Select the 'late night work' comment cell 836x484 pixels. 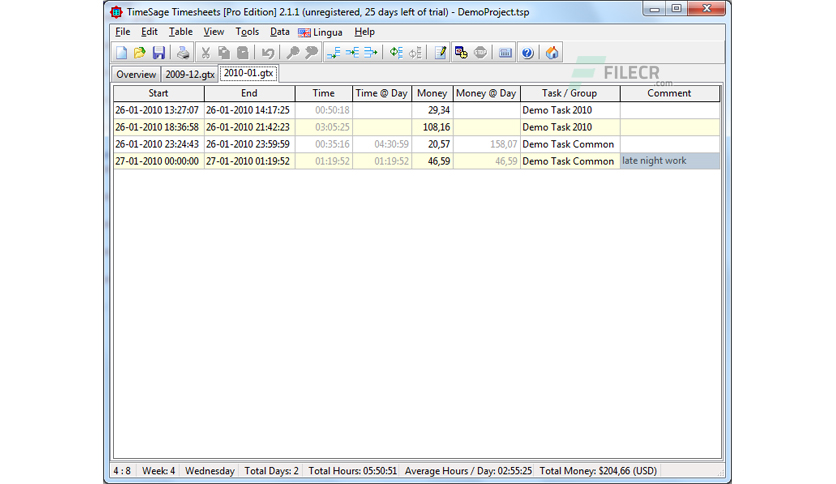point(670,161)
